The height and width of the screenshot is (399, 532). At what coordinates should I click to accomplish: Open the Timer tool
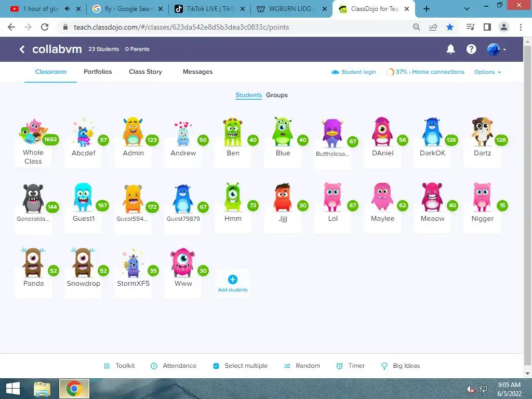[x=351, y=366]
